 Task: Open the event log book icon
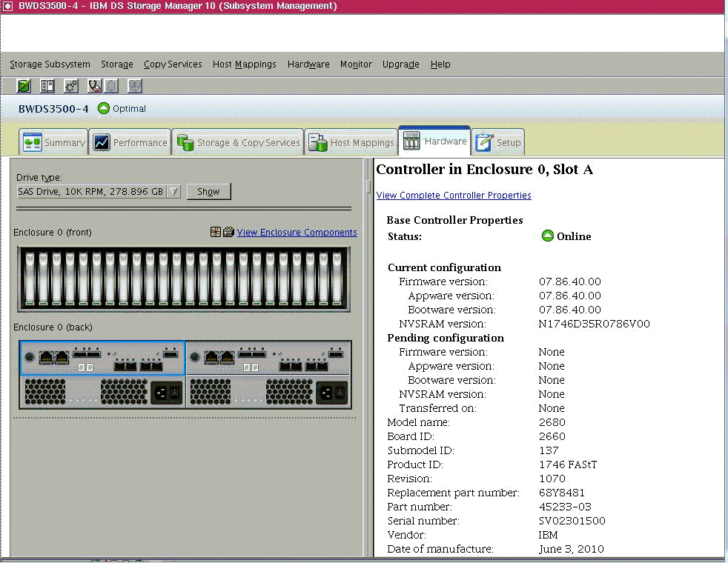coord(47,86)
